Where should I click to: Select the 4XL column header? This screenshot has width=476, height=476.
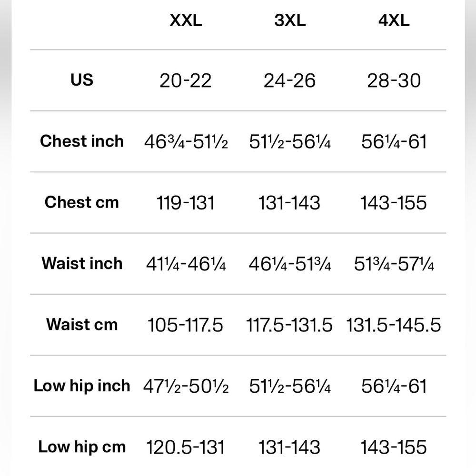394,20
